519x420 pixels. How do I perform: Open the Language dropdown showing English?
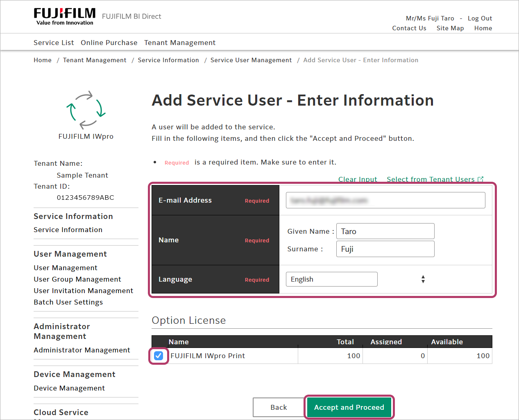[331, 279]
